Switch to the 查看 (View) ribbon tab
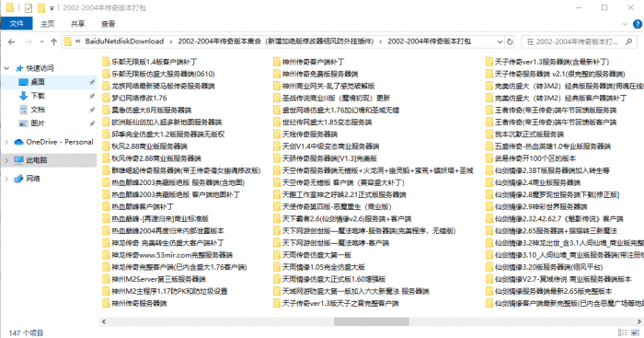 click(108, 24)
